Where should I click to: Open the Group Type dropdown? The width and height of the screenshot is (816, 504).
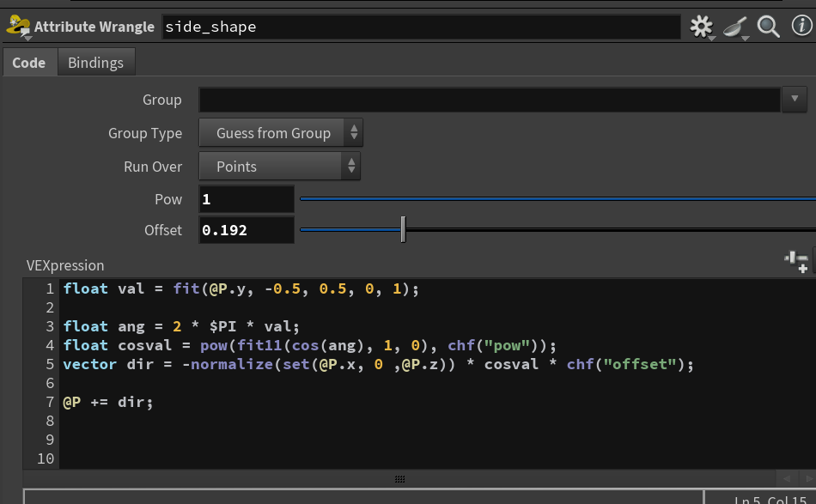coord(281,132)
